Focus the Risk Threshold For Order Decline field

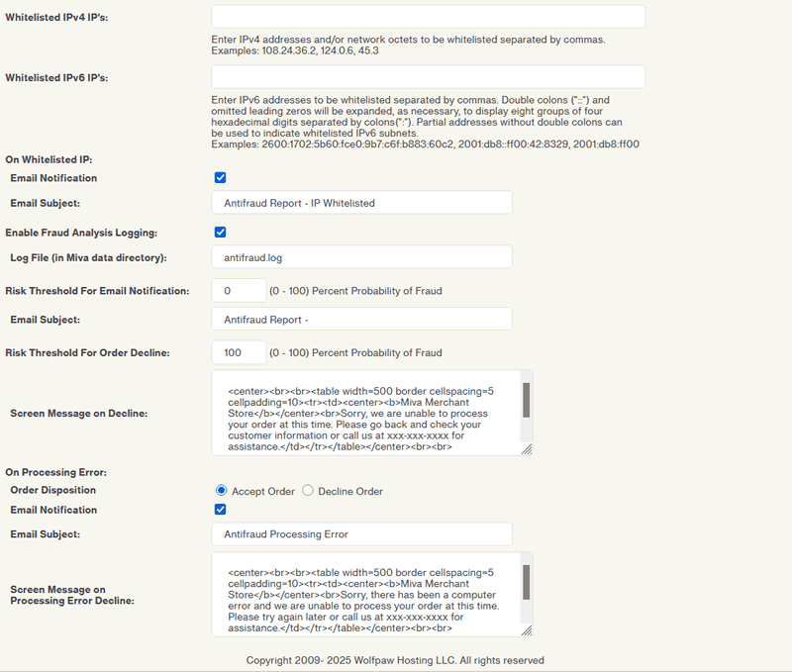239,352
